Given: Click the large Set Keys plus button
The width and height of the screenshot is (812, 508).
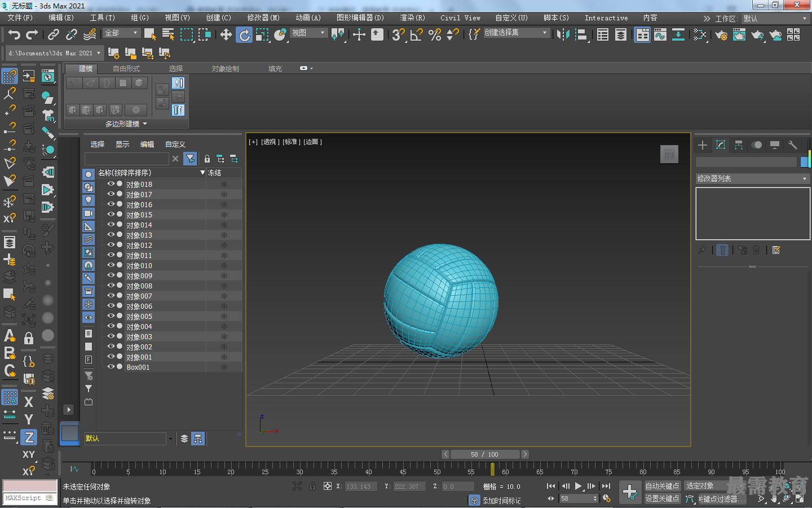Looking at the screenshot, I should (x=630, y=492).
